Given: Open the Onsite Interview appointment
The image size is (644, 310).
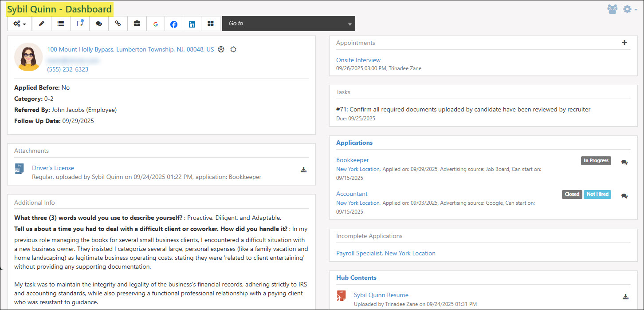Looking at the screenshot, I should coord(358,60).
